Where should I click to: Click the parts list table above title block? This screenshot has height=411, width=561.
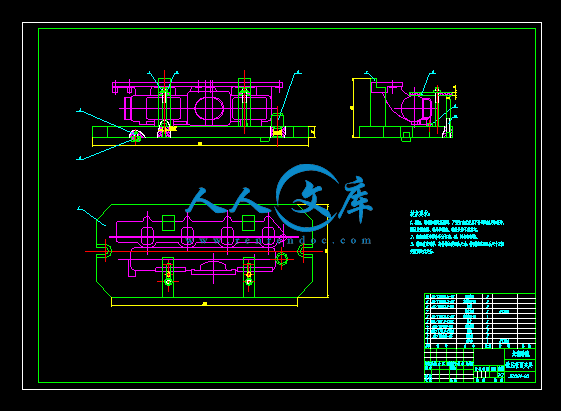480,321
